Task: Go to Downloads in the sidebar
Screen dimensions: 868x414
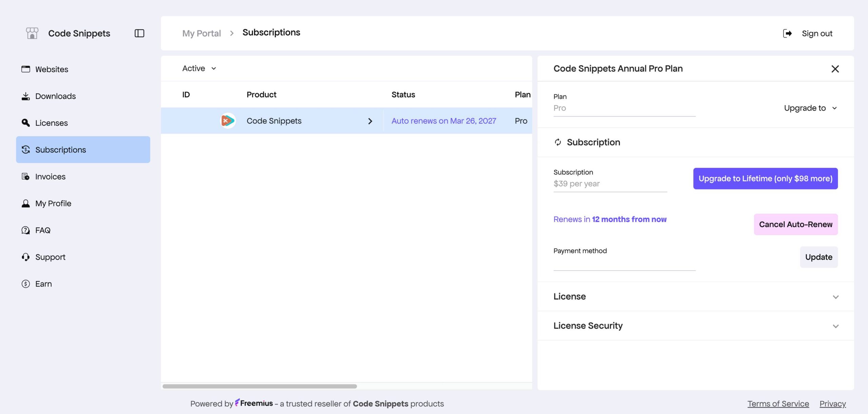Action: (x=55, y=96)
